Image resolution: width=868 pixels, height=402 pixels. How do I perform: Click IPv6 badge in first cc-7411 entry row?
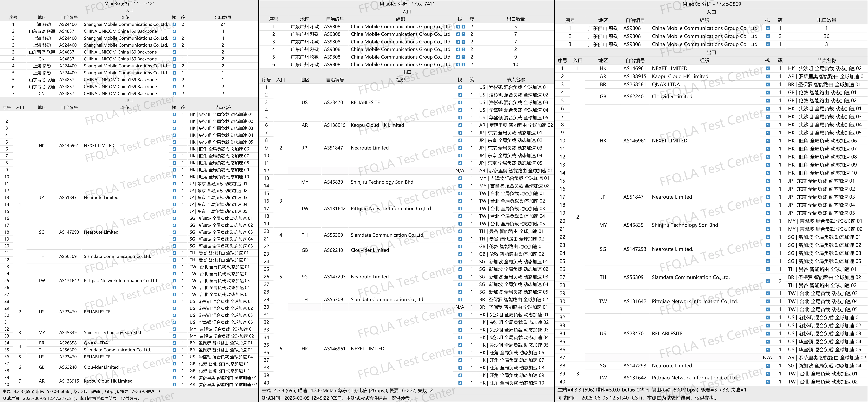463,27
